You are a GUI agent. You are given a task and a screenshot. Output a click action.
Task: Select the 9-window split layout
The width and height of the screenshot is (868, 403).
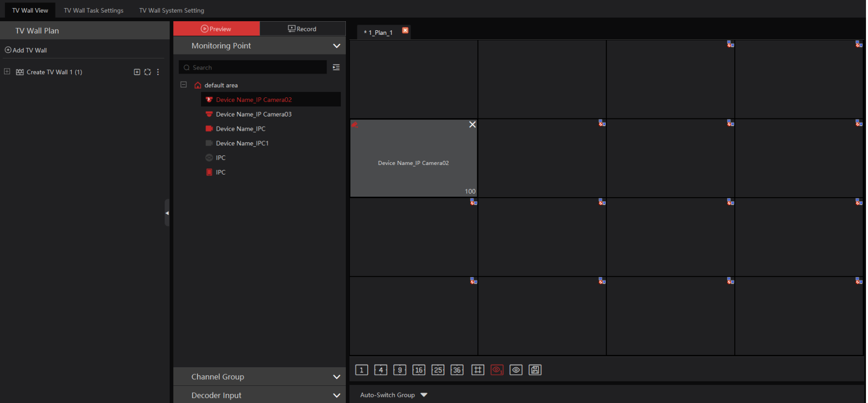[x=400, y=370]
